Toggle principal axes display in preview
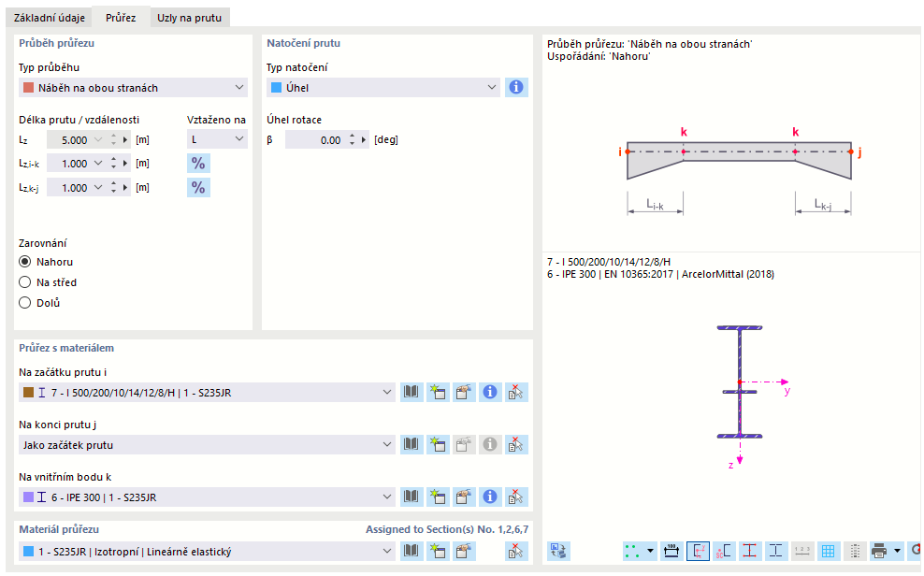The width and height of the screenshot is (924, 576). [698, 552]
